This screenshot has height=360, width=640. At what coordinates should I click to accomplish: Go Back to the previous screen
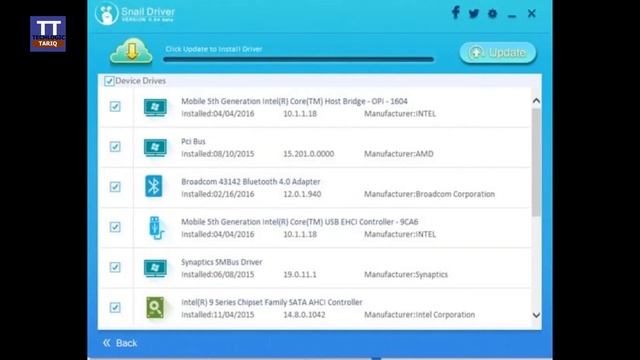point(120,343)
